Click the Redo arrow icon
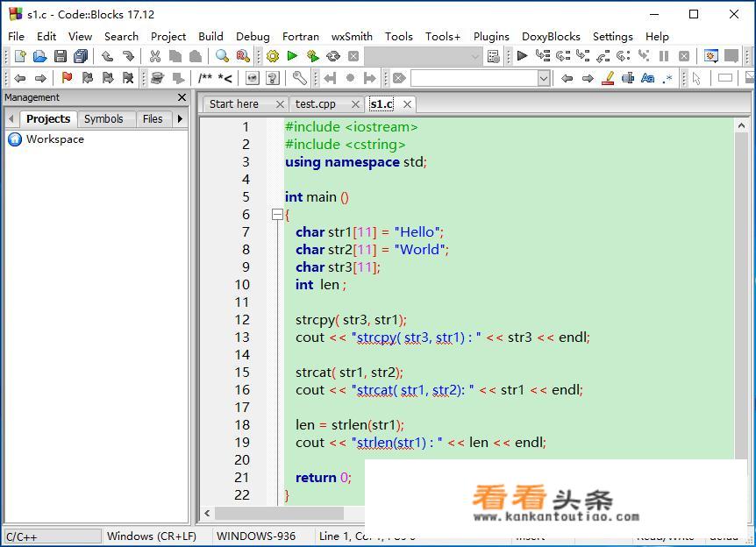Screen dimensions: 756x547 tap(128, 56)
